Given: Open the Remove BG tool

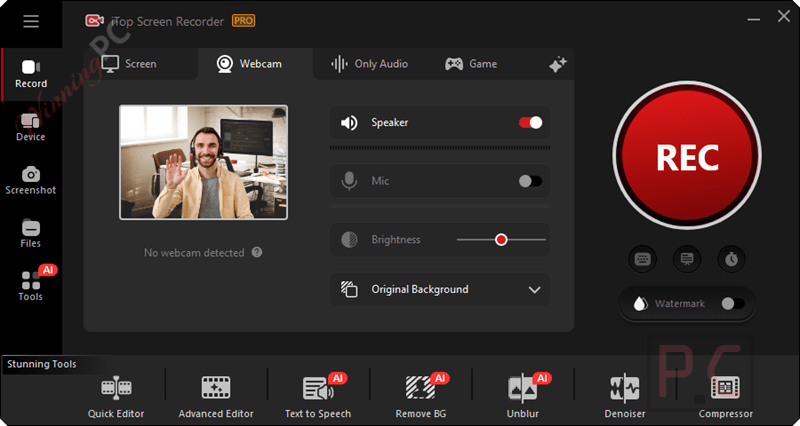Looking at the screenshot, I should coord(420,397).
